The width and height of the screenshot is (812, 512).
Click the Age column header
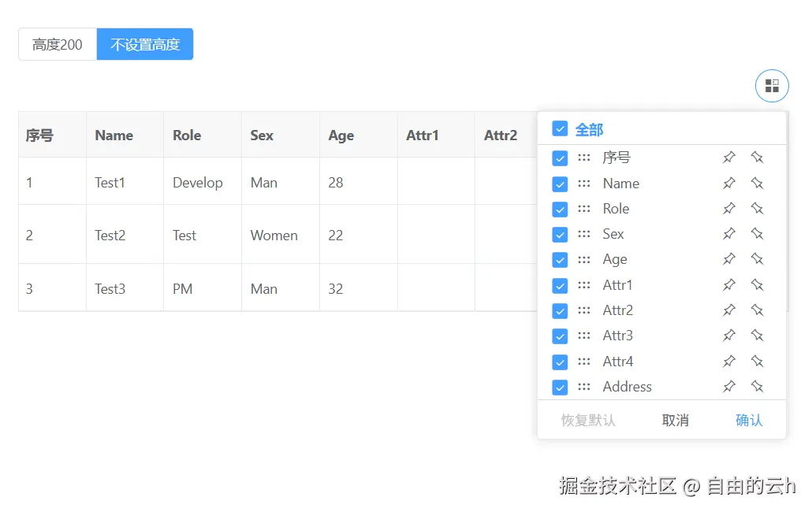pos(341,135)
